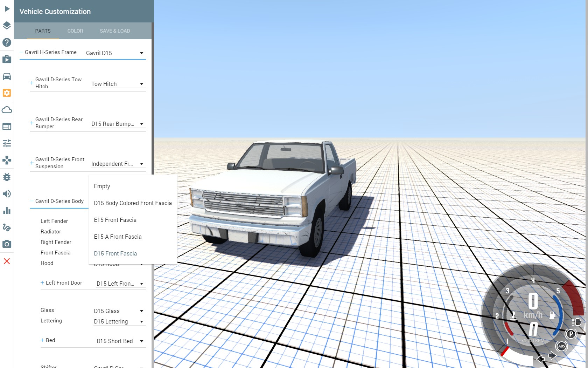Click the fuel pump gauge icon
The image size is (588, 368).
[553, 315]
